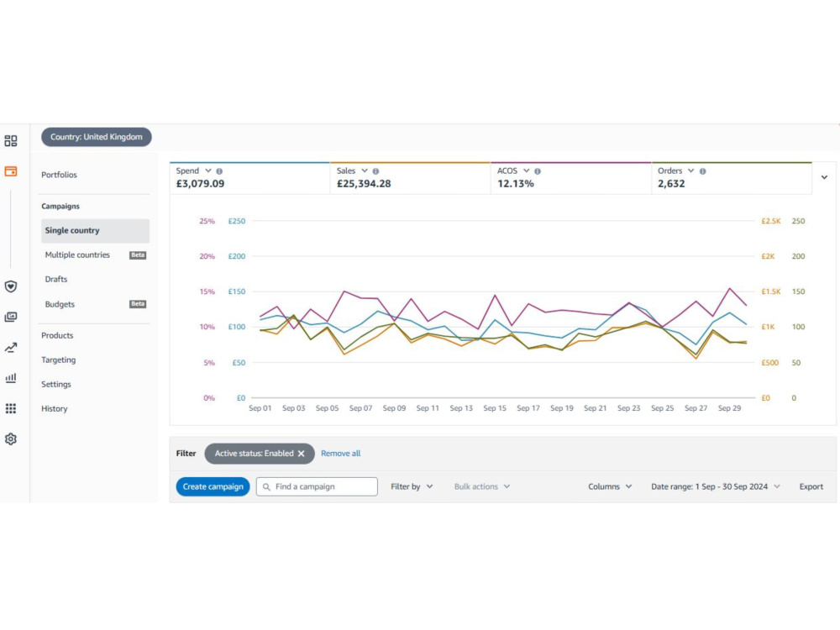Open History in the side menu
This screenshot has height=630, width=840.
pyautogui.click(x=54, y=409)
